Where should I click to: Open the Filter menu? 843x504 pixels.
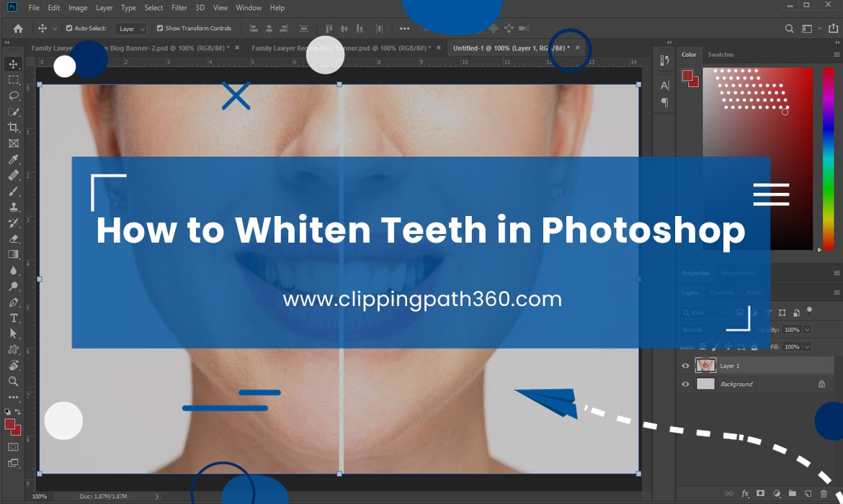tap(179, 7)
